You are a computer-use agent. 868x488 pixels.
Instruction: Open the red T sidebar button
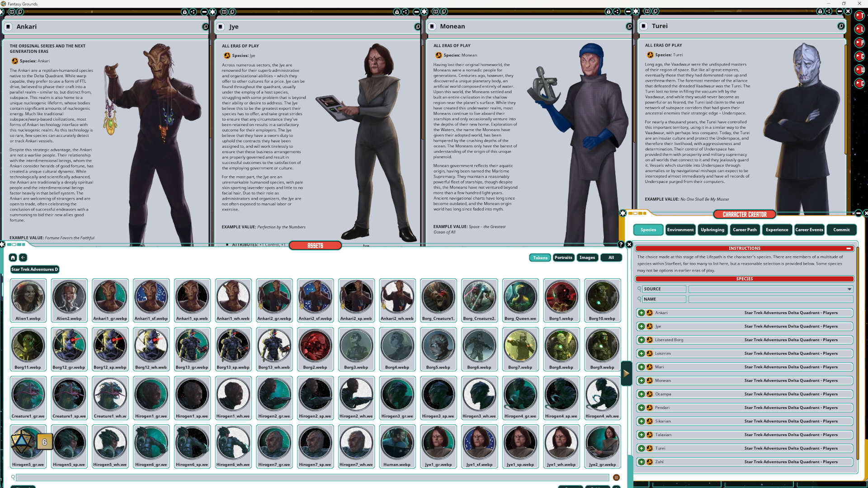[860, 15]
